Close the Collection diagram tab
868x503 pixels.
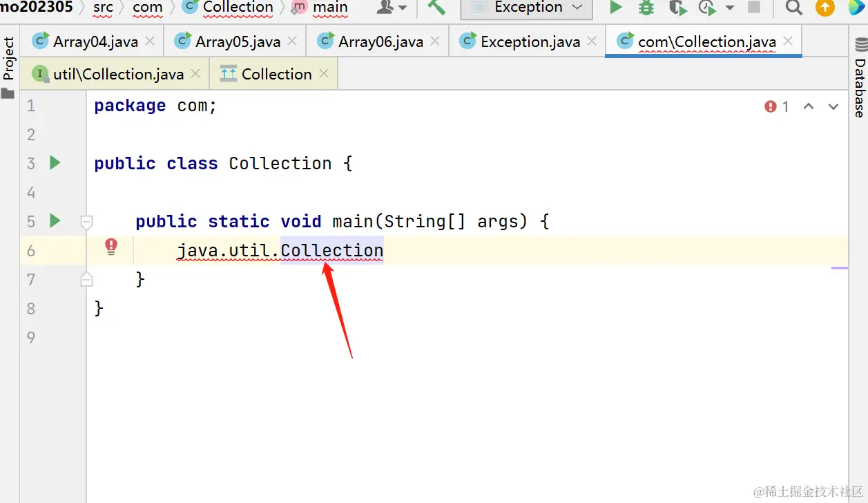[x=324, y=74]
